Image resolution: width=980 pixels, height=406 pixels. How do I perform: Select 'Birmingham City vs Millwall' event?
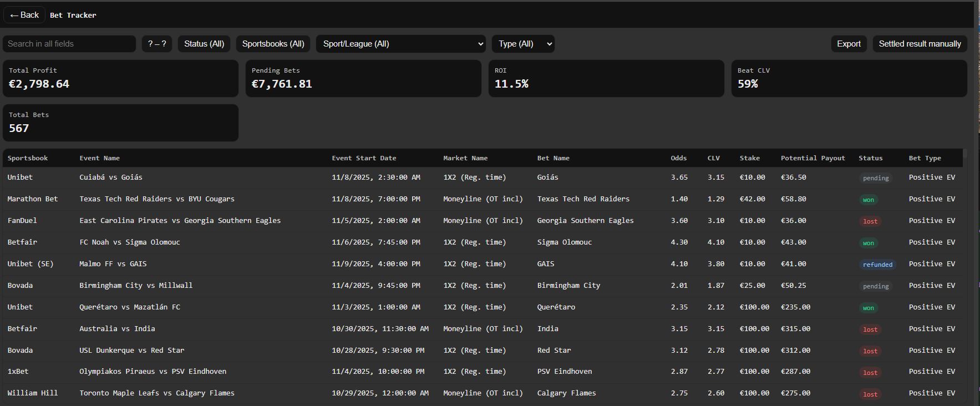(x=136, y=286)
